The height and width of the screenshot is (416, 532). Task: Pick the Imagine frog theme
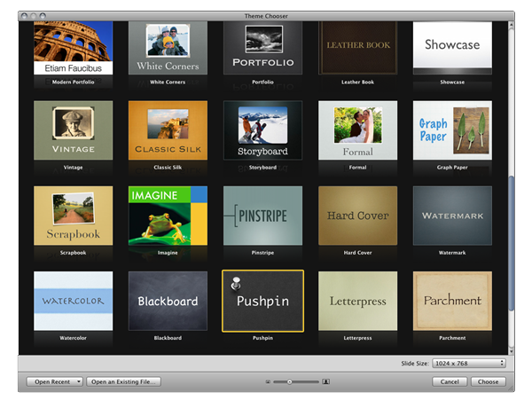[x=168, y=216]
